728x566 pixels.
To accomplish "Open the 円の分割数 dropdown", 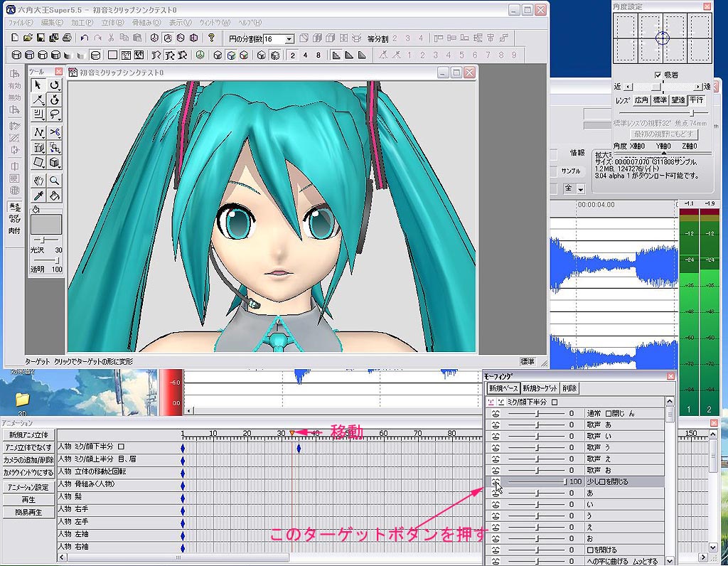I will click(289, 39).
